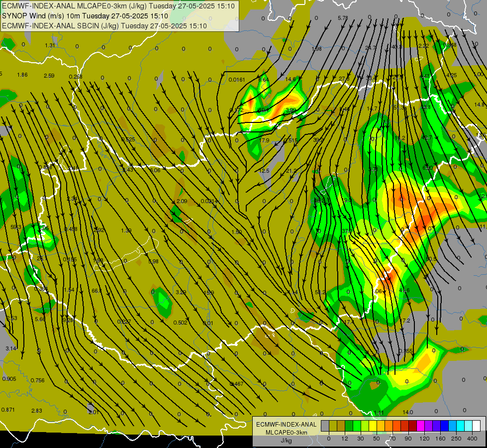Viewport: 487px width, 448px height.
Task: Click the pure yellow legend swatch
Action: tap(373, 426)
